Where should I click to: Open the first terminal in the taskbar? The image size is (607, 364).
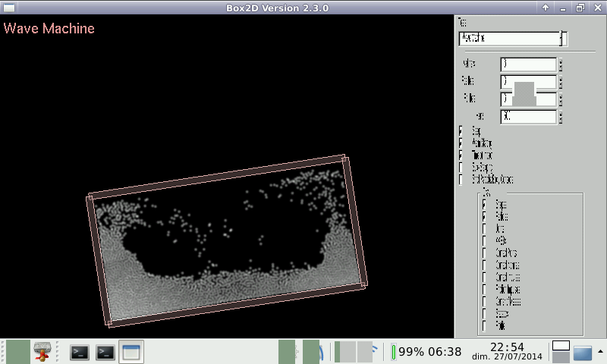80,352
